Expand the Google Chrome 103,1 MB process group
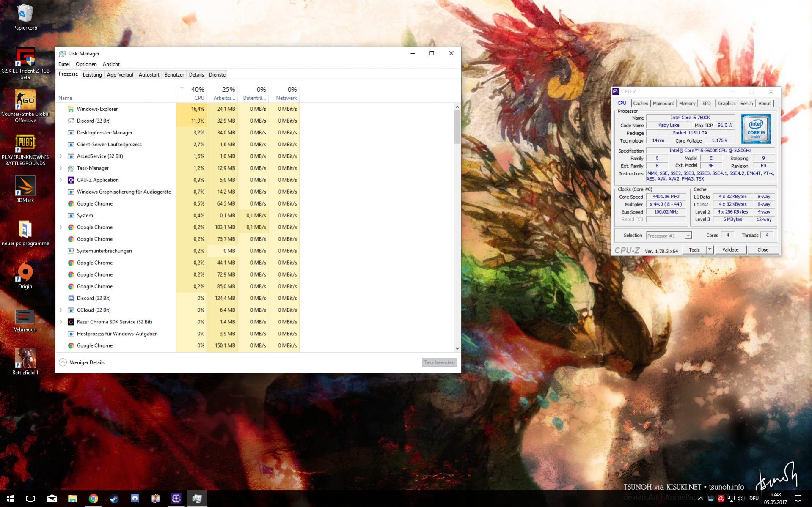The image size is (812, 507). (61, 227)
